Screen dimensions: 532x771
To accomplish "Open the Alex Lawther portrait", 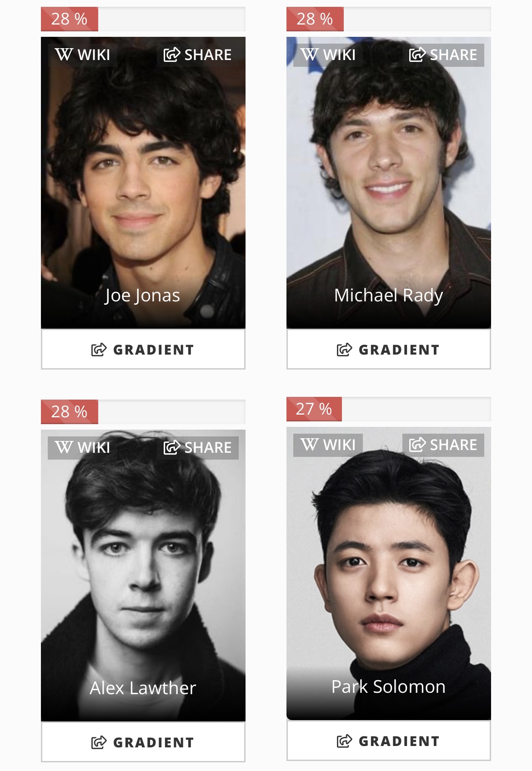I will 143,576.
